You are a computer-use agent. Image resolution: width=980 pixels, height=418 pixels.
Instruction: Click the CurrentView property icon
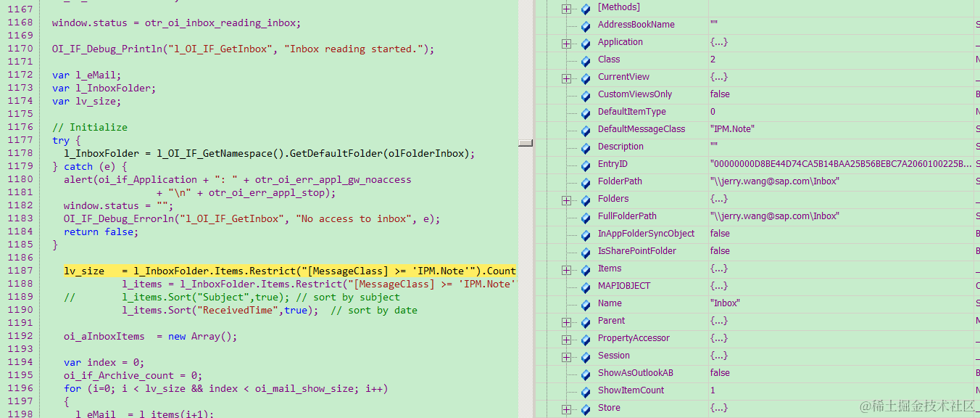[x=586, y=78]
